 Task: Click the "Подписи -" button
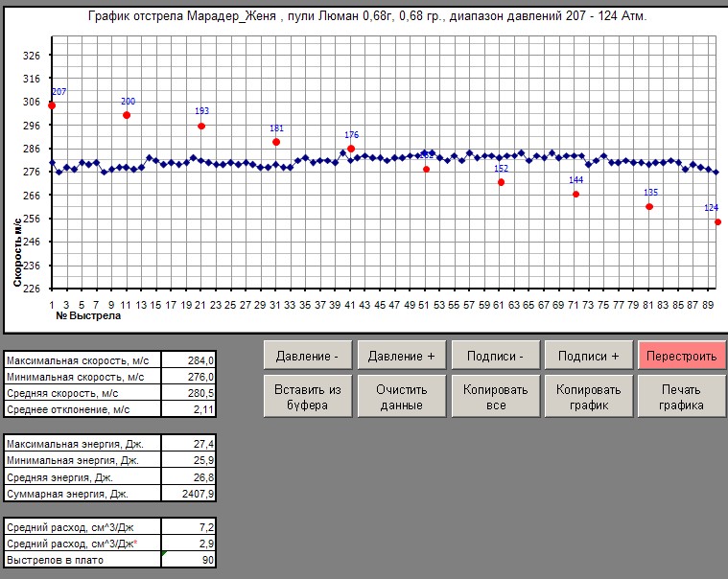(495, 356)
